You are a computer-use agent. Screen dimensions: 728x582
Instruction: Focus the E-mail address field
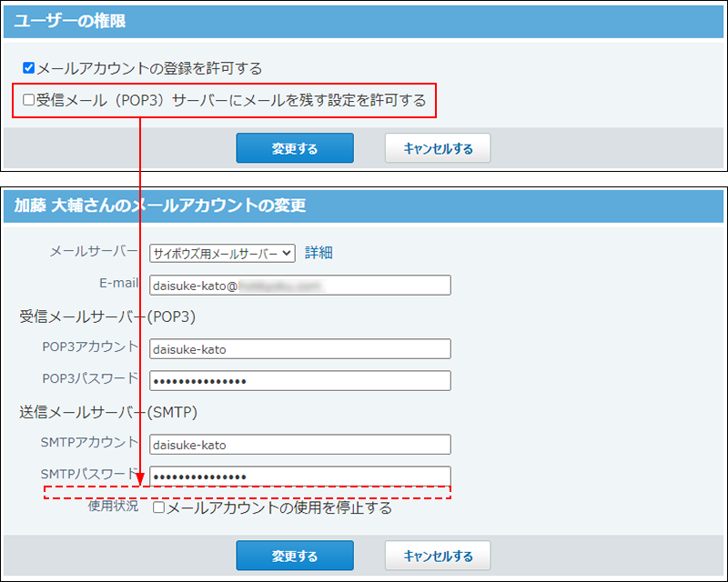300,285
